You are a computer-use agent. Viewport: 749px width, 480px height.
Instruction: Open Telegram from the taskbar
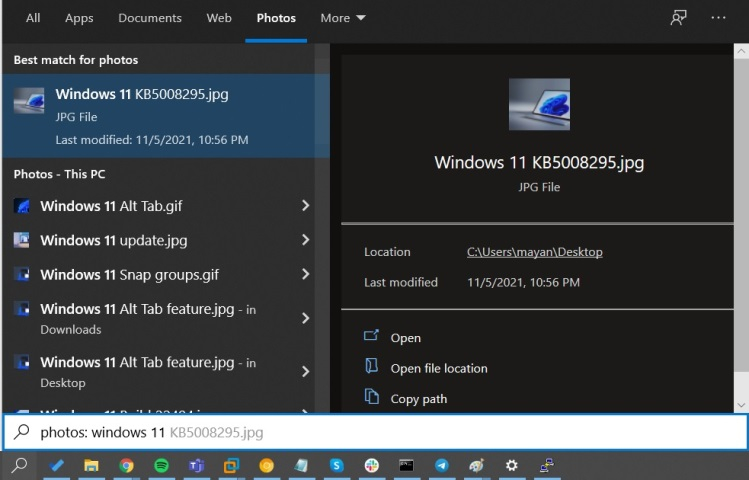[441, 465]
